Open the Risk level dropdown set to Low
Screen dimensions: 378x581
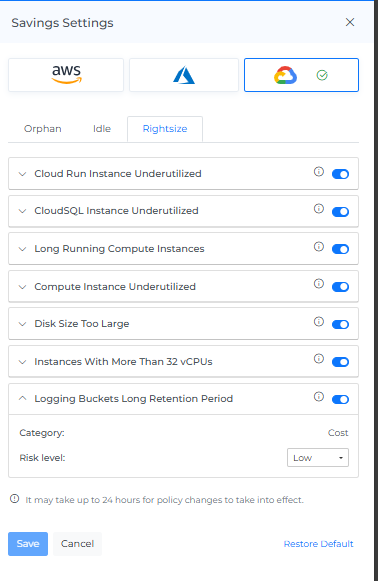(318, 458)
